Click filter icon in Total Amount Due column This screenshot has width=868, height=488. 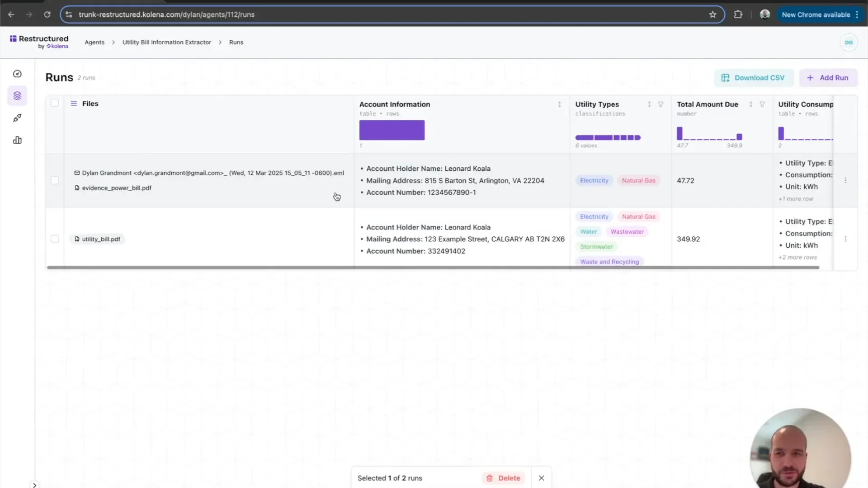click(x=762, y=104)
